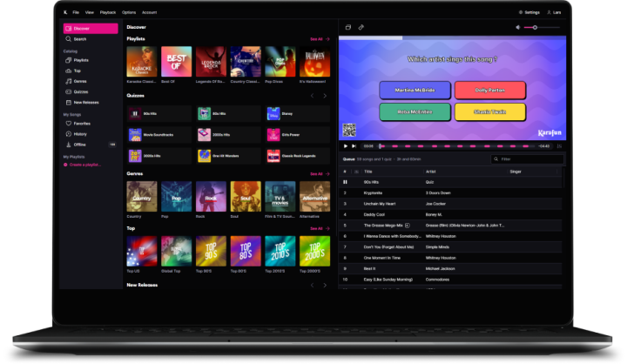
Task: Start the One Hit Wonders quiz
Action: 228,156
